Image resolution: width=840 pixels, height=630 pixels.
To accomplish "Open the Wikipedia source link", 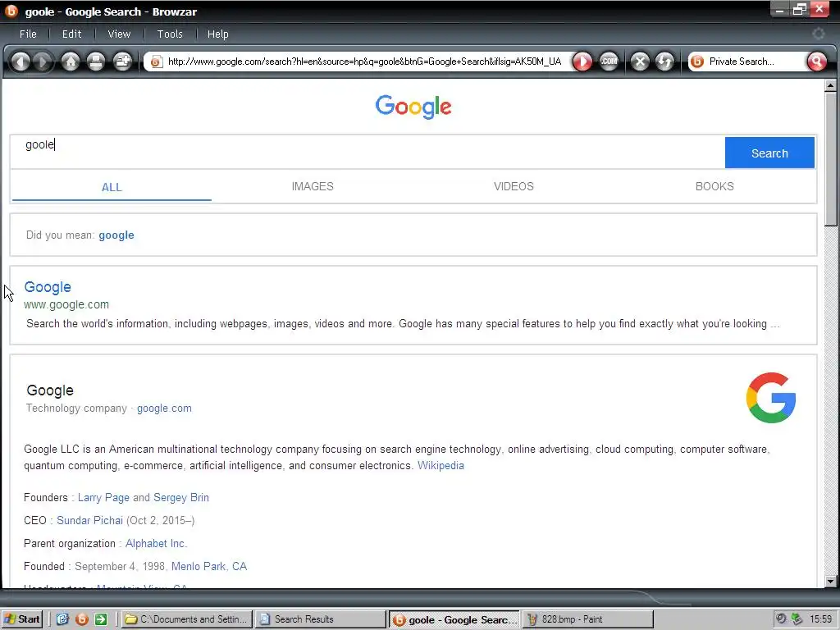I will [441, 466].
